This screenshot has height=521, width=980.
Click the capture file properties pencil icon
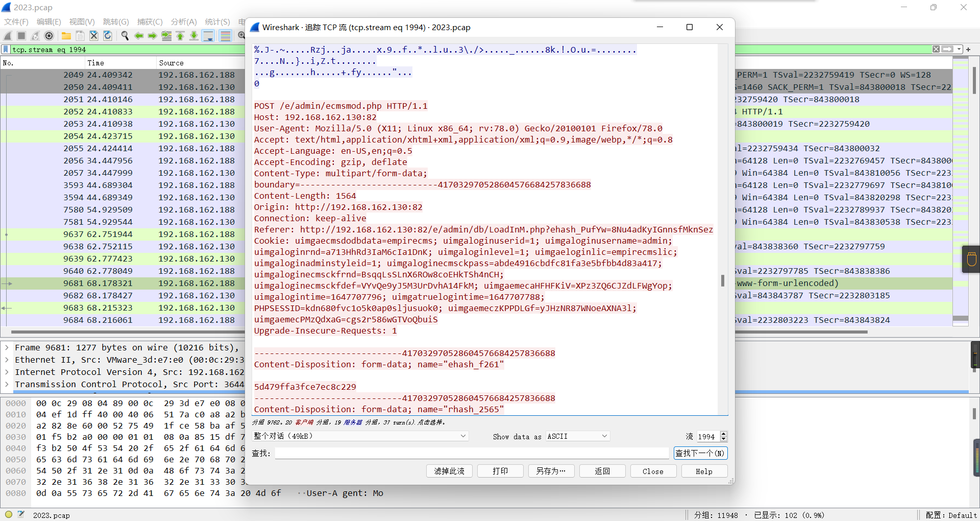coord(21,514)
